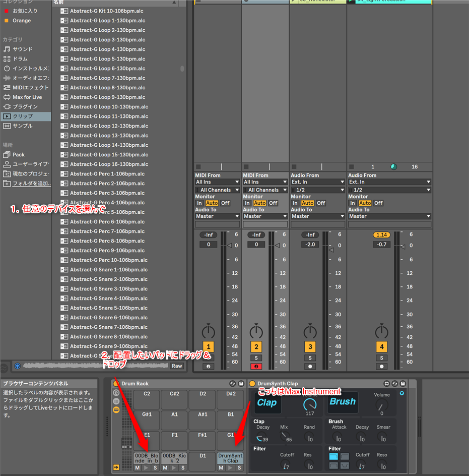Open track 3 Audio From Ext. In dropdown
Image resolution: width=469 pixels, height=476 pixels.
317,182
